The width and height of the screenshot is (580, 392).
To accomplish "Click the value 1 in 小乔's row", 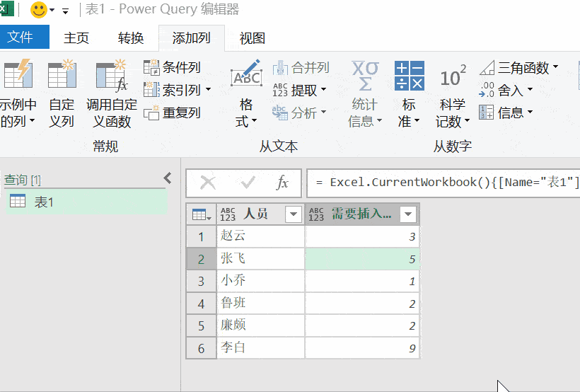I will (x=362, y=281).
